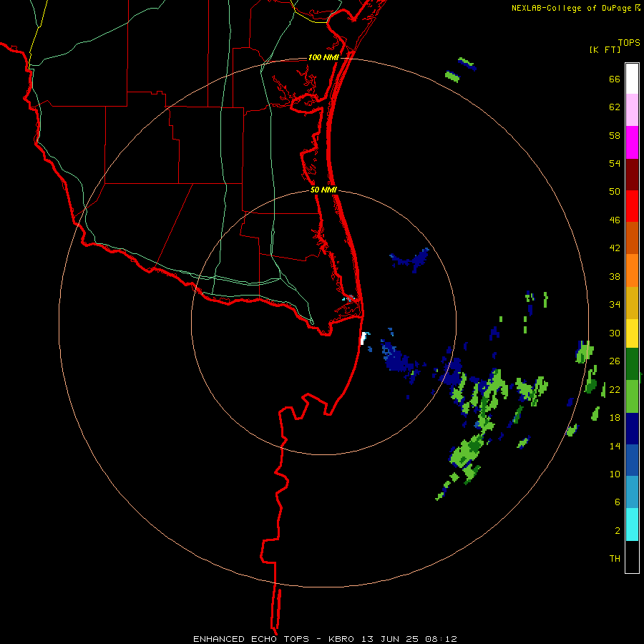Click the 46 legend value

pos(615,220)
